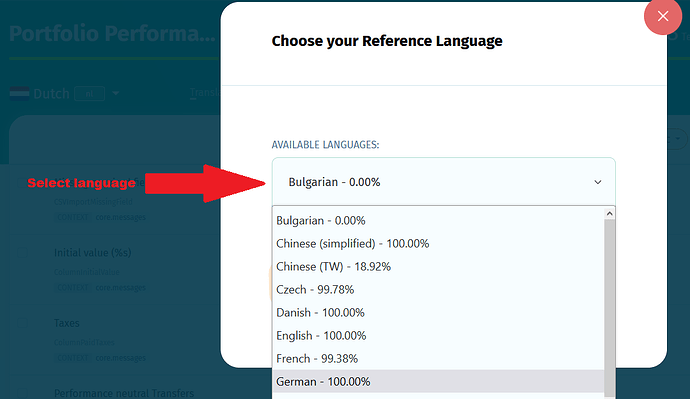The image size is (690, 399).
Task: Click the Portfolio Performance project title
Action: pyautogui.click(x=112, y=33)
